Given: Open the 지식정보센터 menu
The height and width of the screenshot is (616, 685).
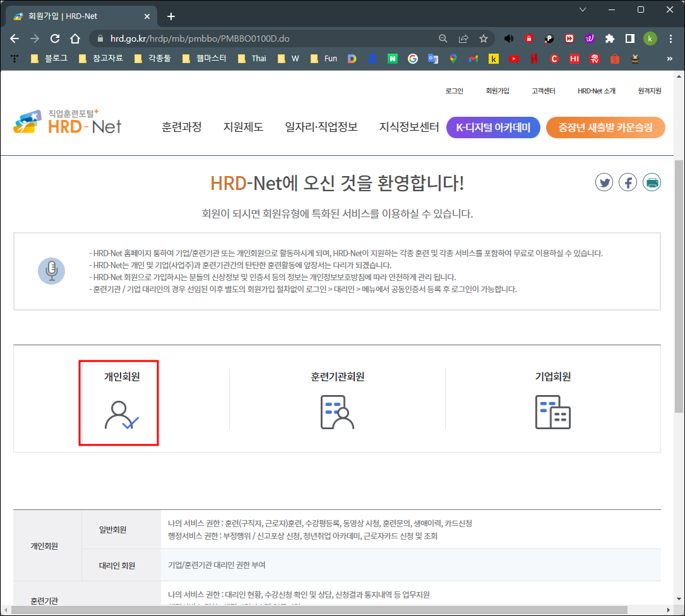Looking at the screenshot, I should tap(408, 127).
